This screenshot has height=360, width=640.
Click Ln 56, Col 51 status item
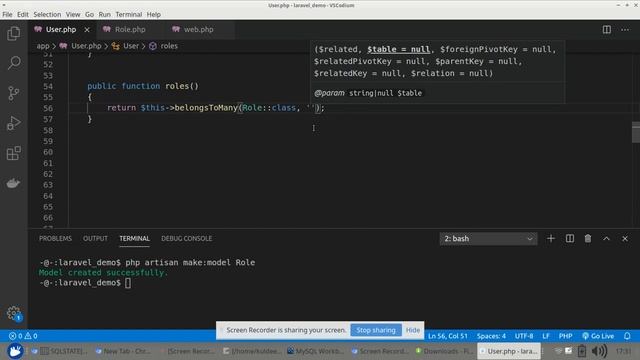click(x=447, y=336)
